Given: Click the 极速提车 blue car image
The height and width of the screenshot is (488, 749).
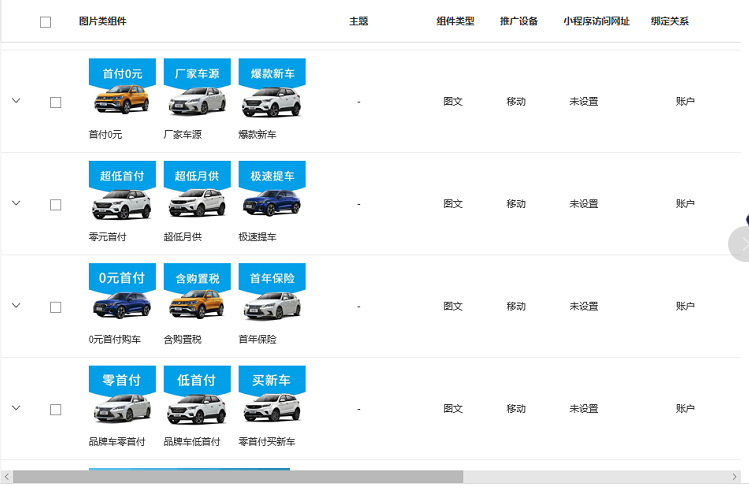Looking at the screenshot, I should [271, 203].
